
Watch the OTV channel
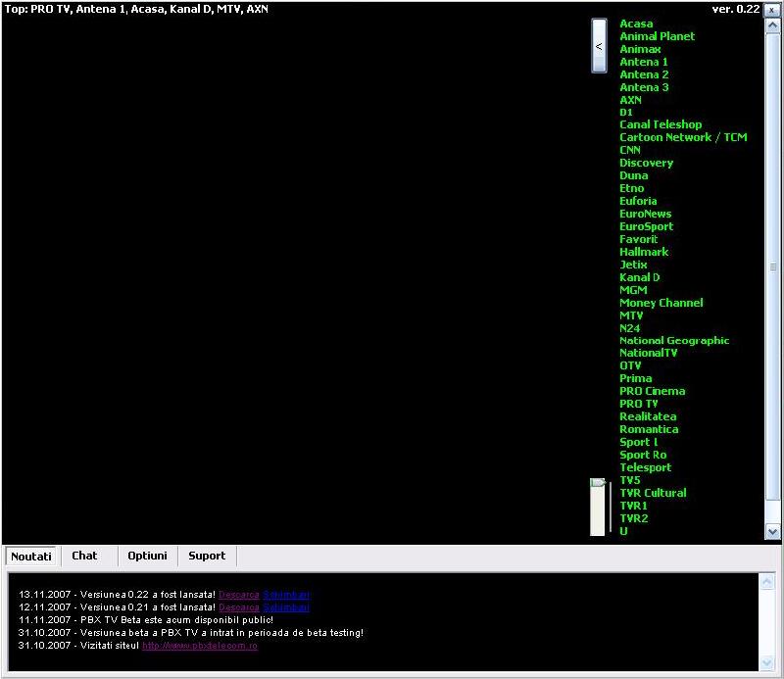pos(630,365)
